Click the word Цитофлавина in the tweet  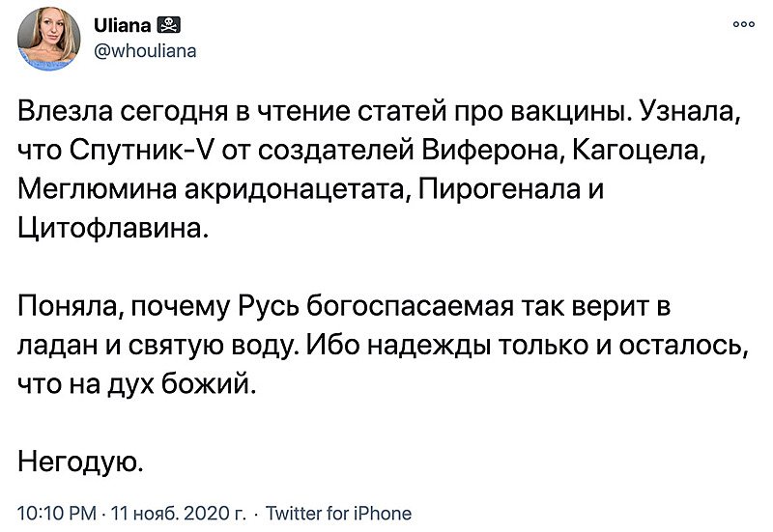tap(111, 229)
